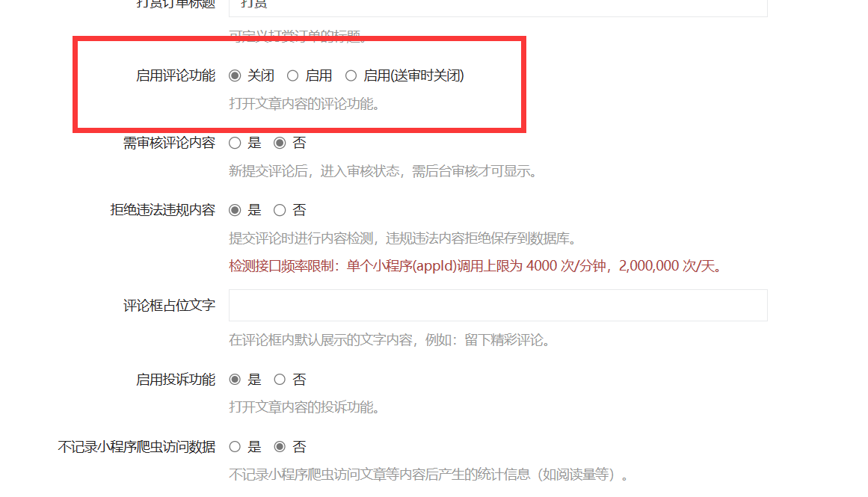Select 否 for 启用投诉功能

[280, 379]
